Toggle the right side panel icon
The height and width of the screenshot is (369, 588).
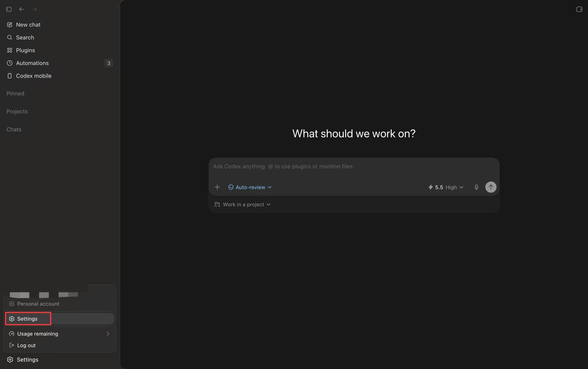tap(579, 9)
